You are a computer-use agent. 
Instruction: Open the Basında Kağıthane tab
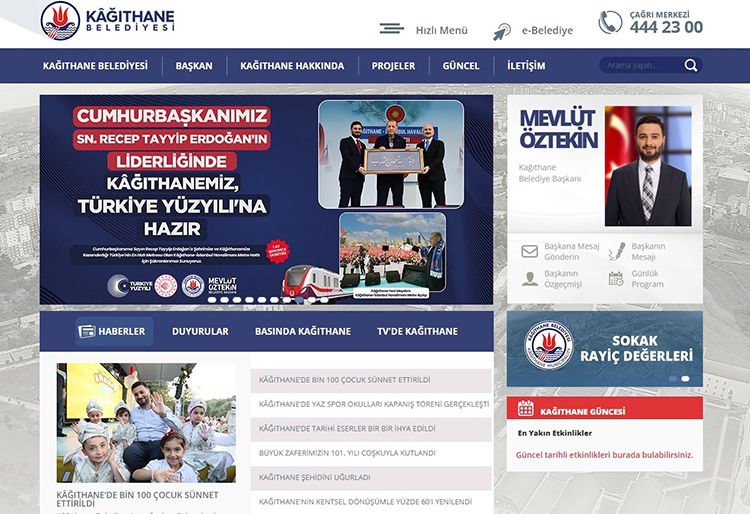pyautogui.click(x=302, y=331)
